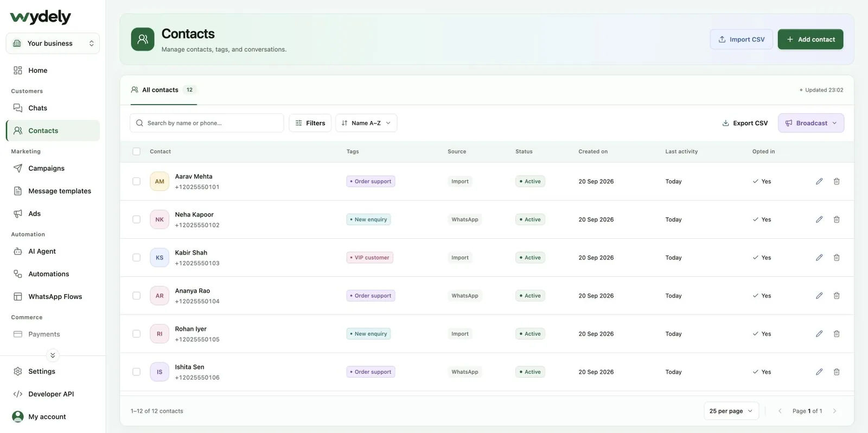Edit Kabir Shah contact with pencil icon
868x433 pixels.
[x=819, y=258]
